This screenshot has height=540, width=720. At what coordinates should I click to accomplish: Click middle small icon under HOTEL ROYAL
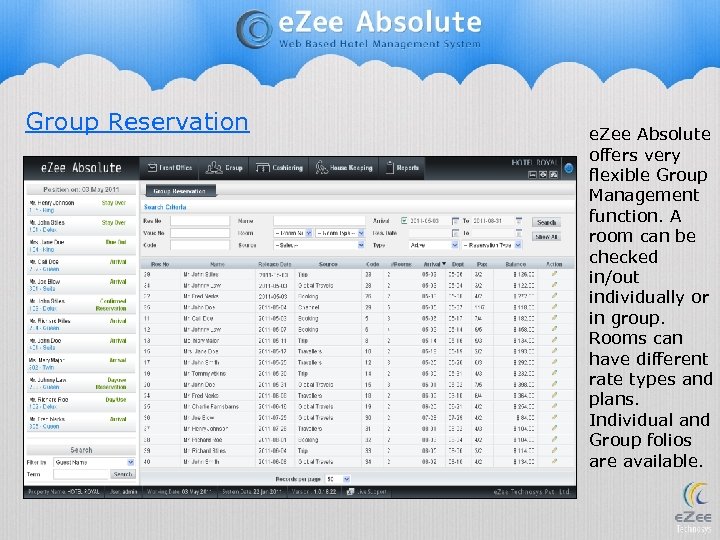point(543,174)
